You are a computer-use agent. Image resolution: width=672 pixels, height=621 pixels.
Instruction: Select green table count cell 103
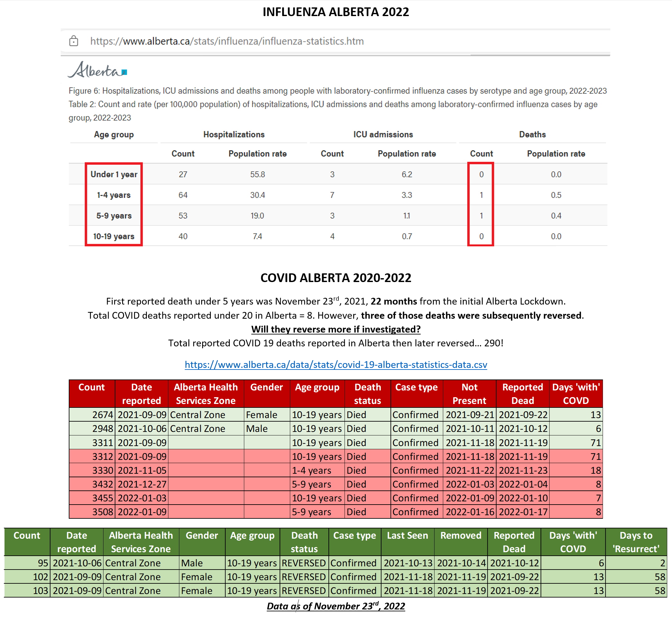tap(27, 590)
